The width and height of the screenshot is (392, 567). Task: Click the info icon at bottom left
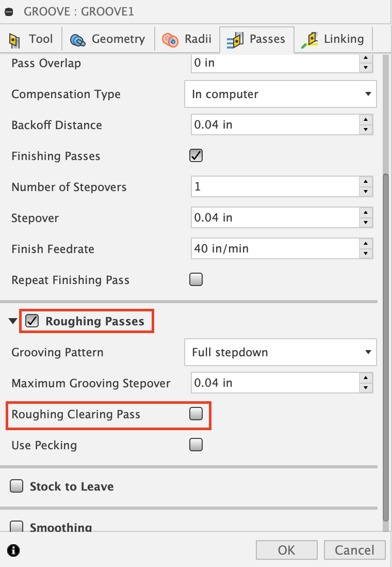tap(14, 550)
